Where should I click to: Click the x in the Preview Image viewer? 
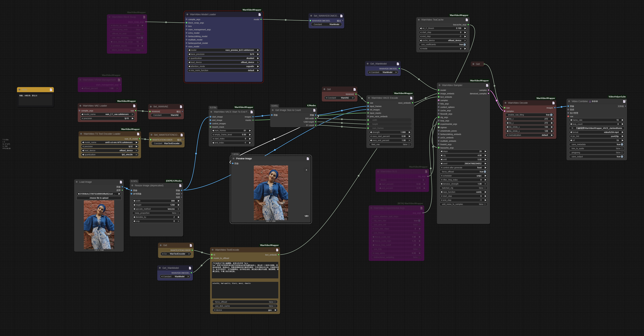[306, 170]
